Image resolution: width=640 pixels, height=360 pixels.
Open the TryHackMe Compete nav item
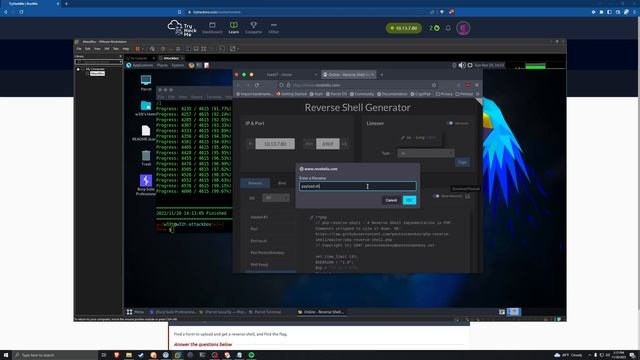click(253, 28)
